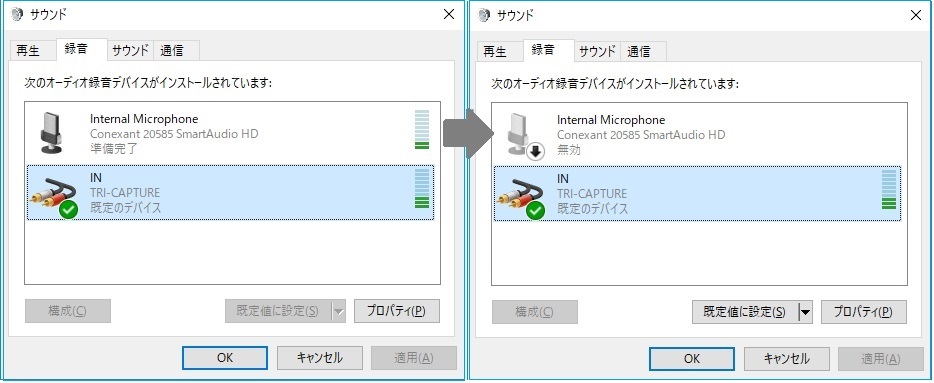Select TRI-CAPTURE RCA cable icon in left window
This screenshot has width=934, height=383.
coord(55,199)
